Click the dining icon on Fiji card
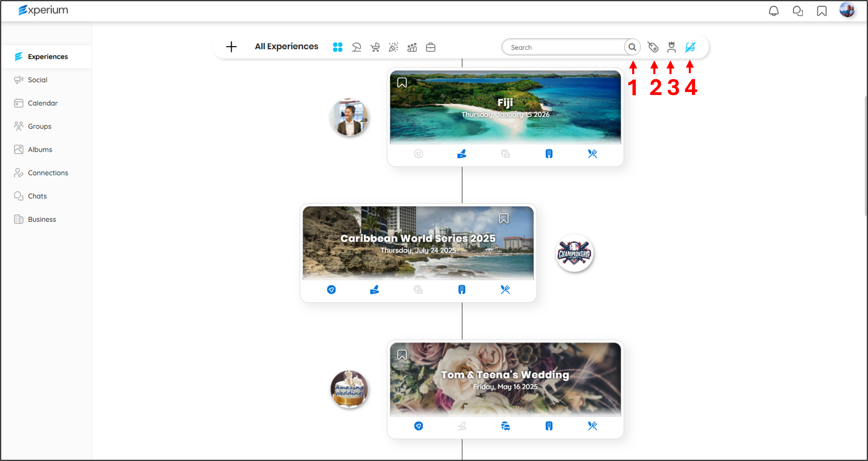Viewport: 868px width, 461px height. [592, 154]
